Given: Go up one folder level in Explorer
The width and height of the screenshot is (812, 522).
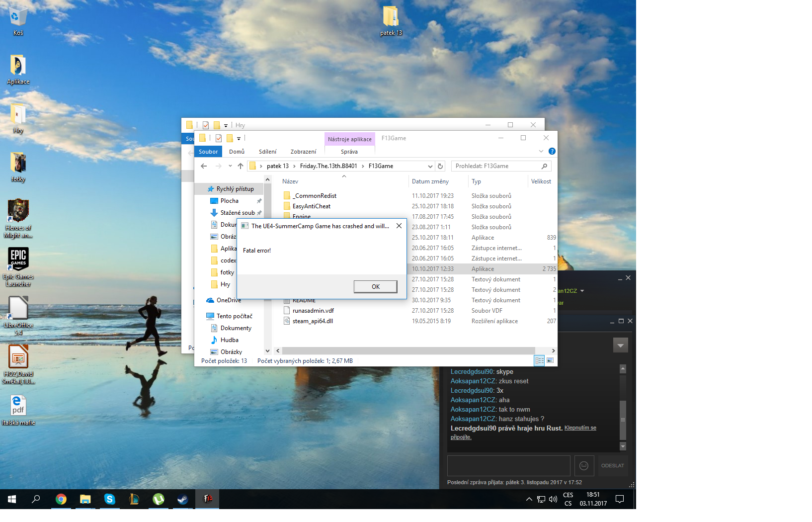Looking at the screenshot, I should (241, 166).
